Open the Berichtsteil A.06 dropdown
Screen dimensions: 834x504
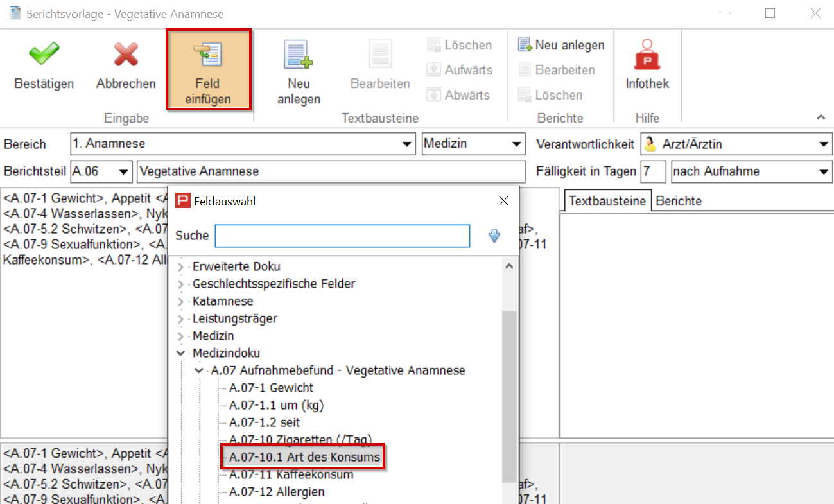pos(123,172)
